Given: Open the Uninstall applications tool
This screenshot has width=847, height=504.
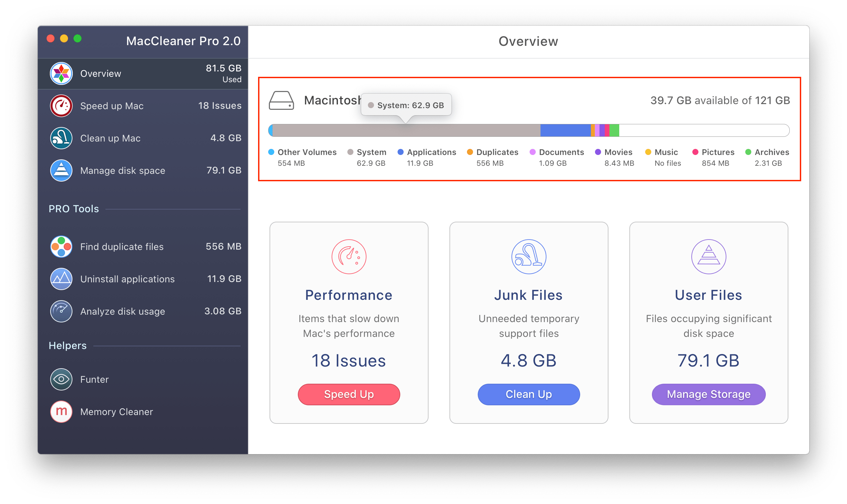Looking at the screenshot, I should pyautogui.click(x=145, y=277).
